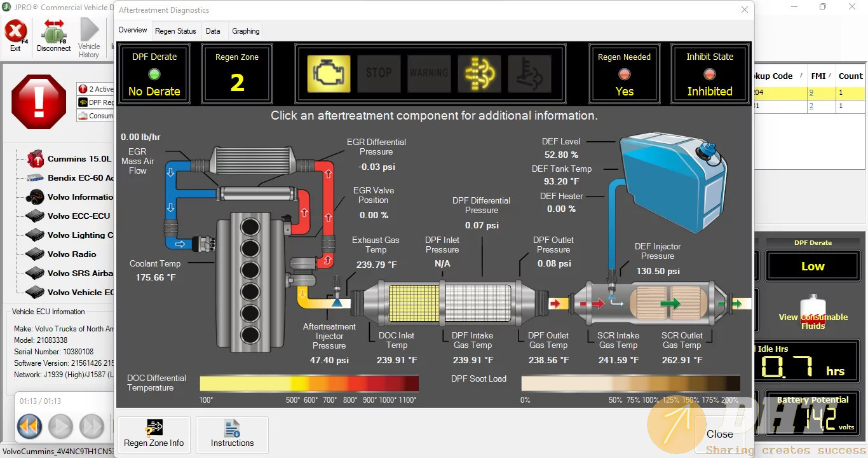Open Regen Zone Info
868x458 pixels.
point(154,434)
